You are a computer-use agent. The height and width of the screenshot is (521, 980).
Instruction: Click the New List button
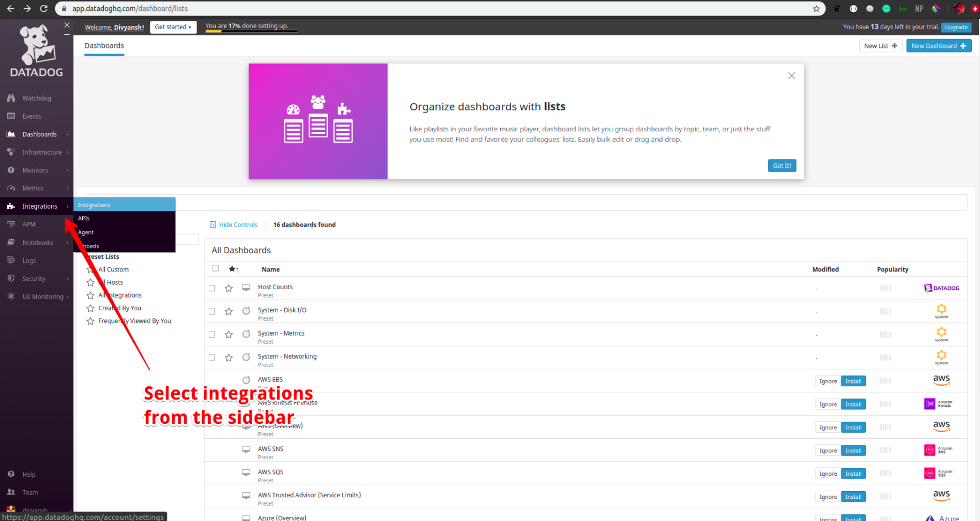click(881, 46)
